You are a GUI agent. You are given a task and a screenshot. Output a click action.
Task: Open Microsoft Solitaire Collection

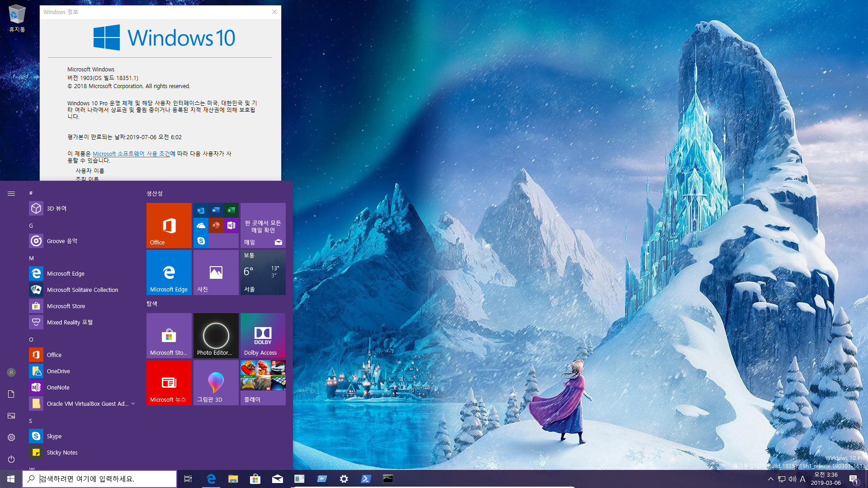81,290
